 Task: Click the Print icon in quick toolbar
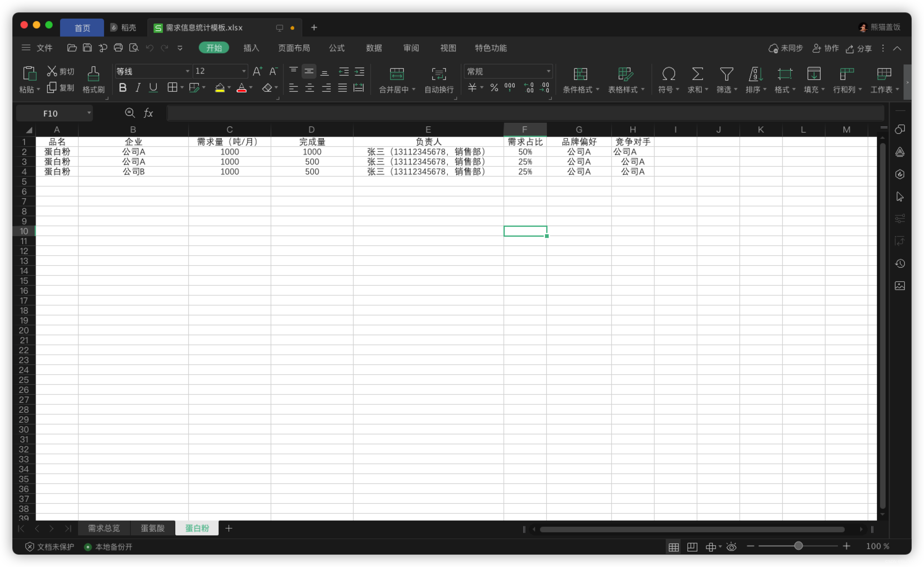coord(118,48)
